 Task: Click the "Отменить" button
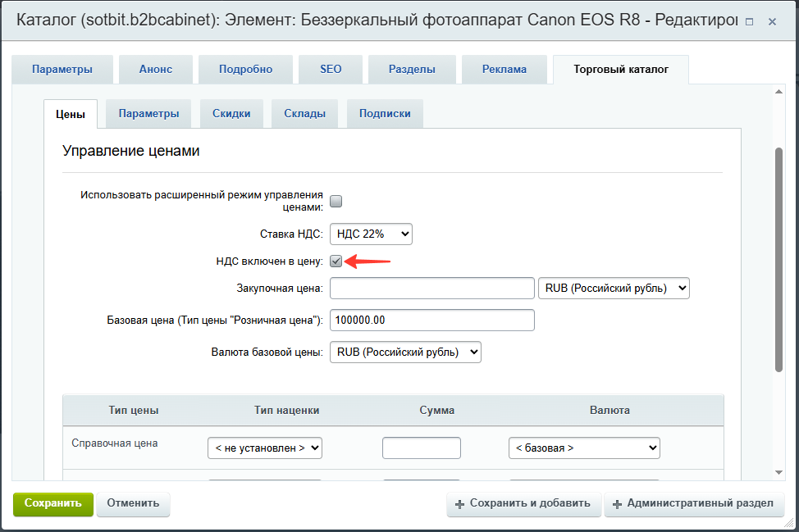point(133,503)
